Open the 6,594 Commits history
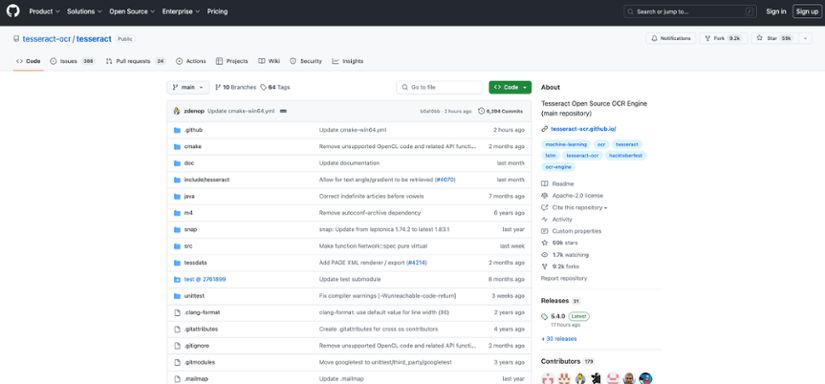The image size is (825, 384). pyautogui.click(x=500, y=111)
